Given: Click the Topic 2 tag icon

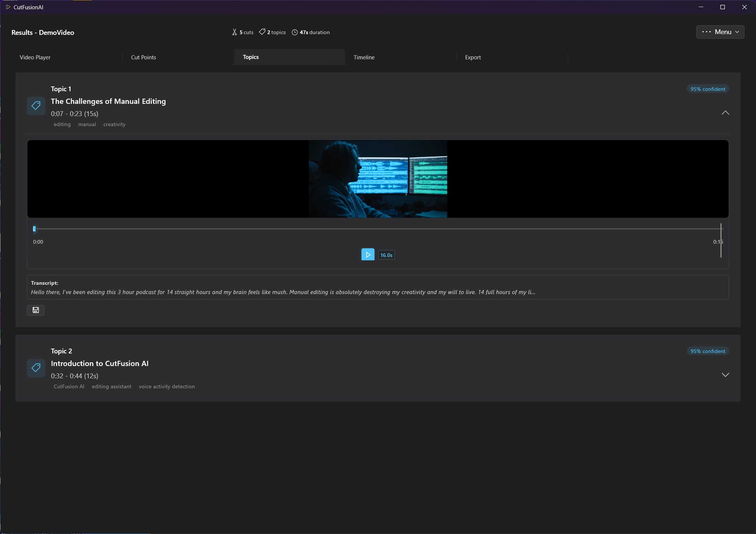Looking at the screenshot, I should [x=36, y=368].
